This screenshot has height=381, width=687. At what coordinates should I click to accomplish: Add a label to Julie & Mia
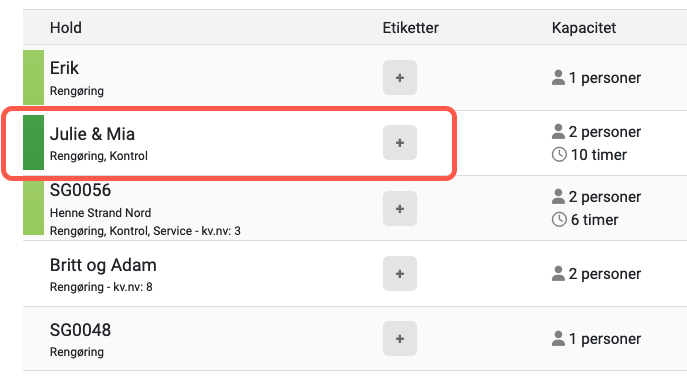coord(400,143)
